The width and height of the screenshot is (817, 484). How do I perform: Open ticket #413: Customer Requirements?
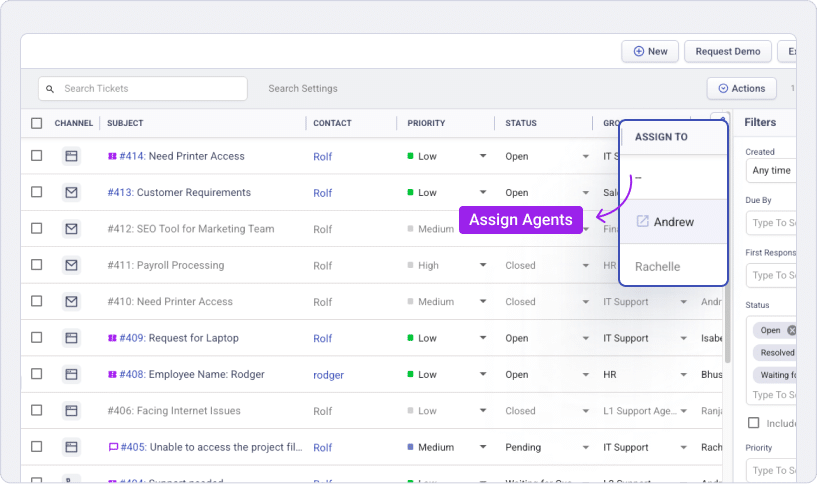pyautogui.click(x=179, y=192)
